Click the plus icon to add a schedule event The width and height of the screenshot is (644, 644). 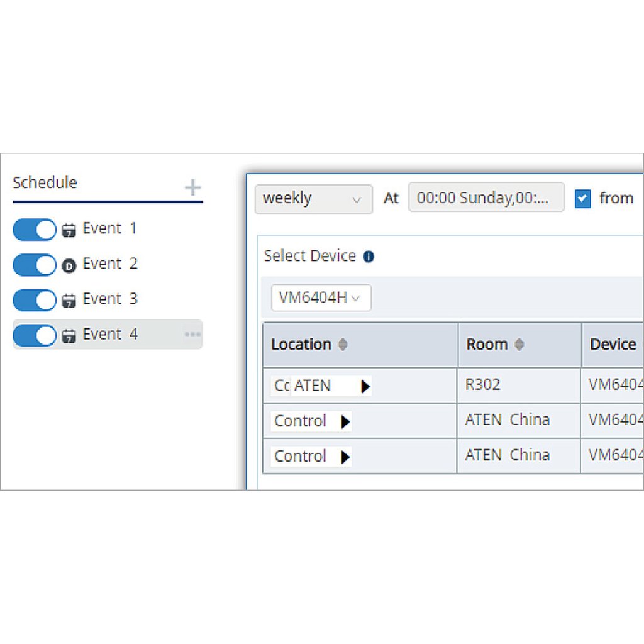tap(192, 188)
